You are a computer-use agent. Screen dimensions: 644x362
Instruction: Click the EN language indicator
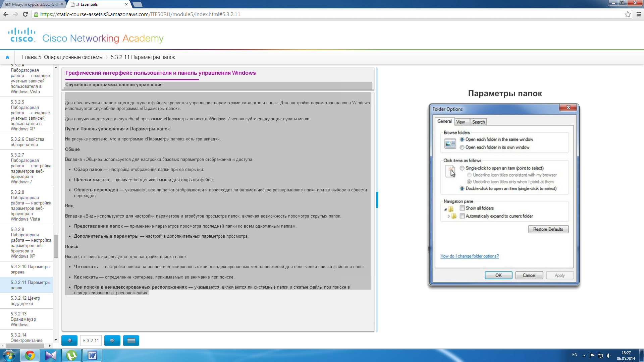[x=575, y=355]
